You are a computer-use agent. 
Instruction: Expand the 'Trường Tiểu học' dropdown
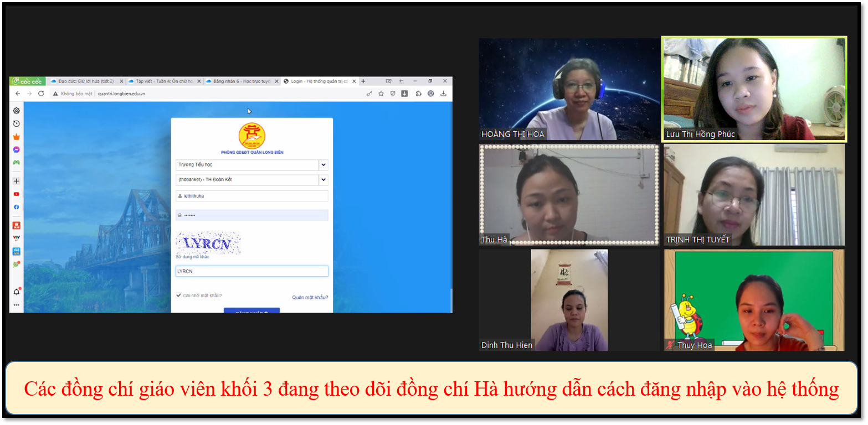click(x=323, y=165)
